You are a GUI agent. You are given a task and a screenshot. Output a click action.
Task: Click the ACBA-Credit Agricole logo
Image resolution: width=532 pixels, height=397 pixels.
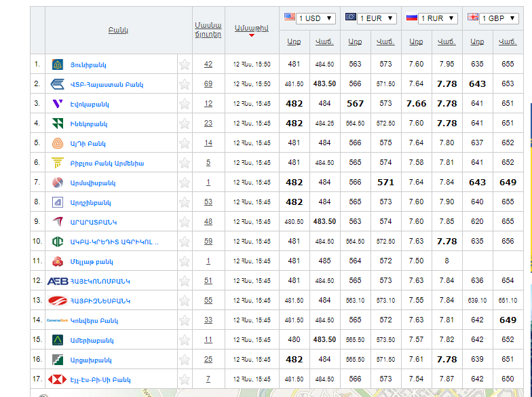(x=57, y=242)
